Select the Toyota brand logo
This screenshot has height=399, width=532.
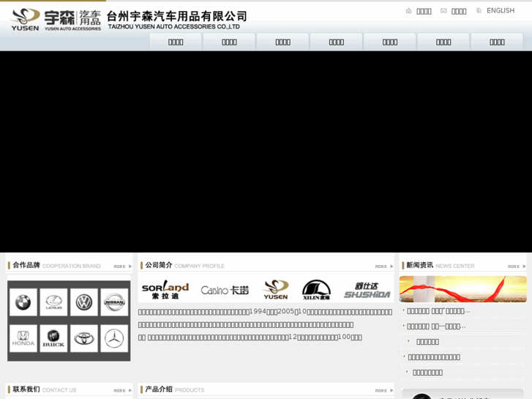coord(84,338)
